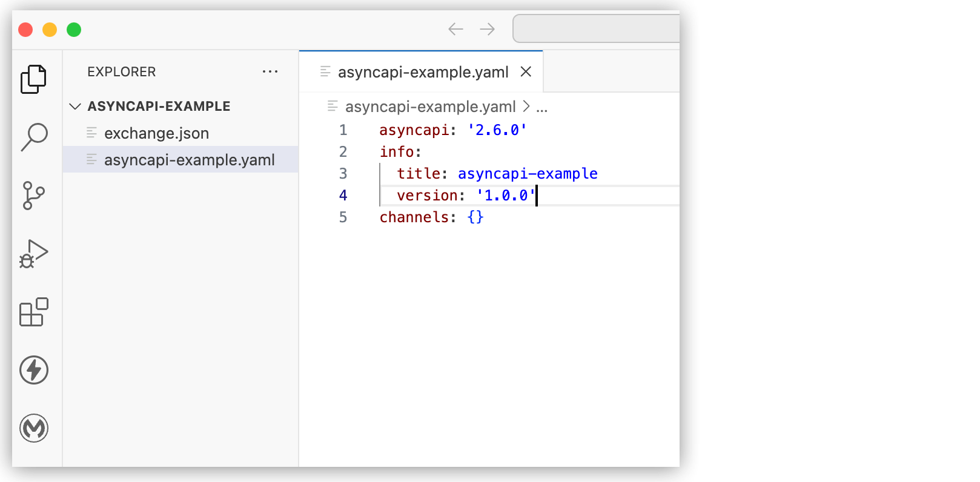Click line number 2 in the gutter
The width and height of the screenshot is (980, 482).
343,152
